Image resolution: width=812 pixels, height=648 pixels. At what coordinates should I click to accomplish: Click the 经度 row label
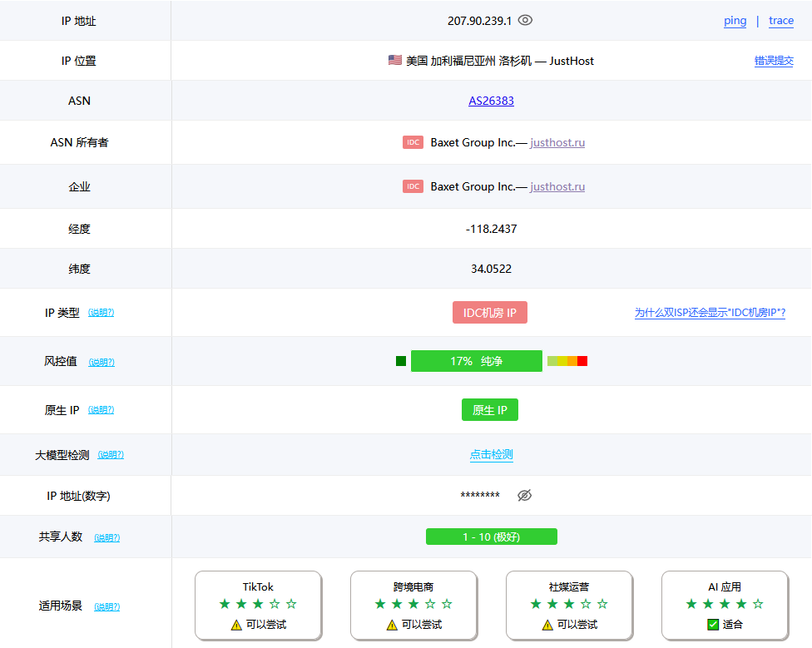[x=79, y=229]
